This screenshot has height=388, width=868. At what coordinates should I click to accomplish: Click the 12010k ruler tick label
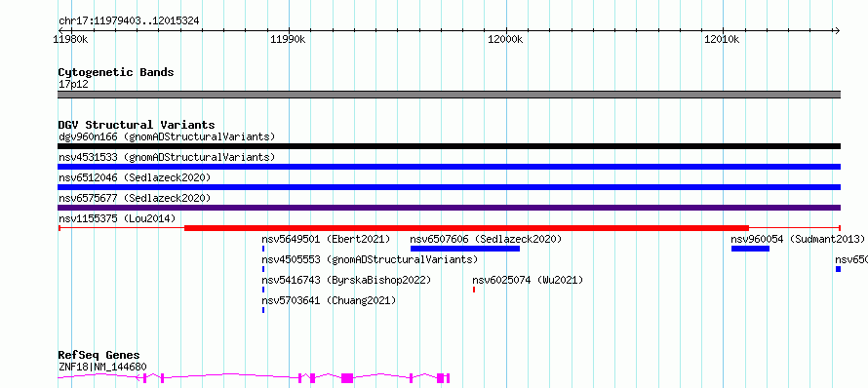click(x=723, y=39)
